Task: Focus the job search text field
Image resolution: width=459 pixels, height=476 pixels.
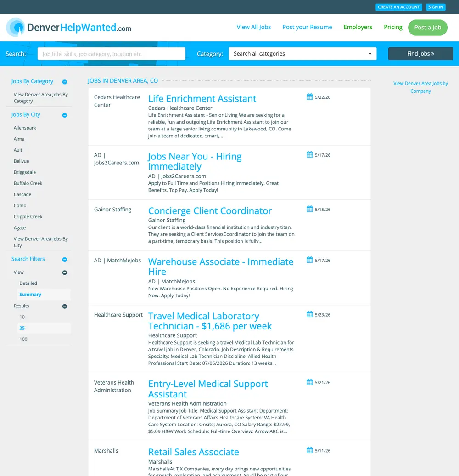Action: click(111, 54)
